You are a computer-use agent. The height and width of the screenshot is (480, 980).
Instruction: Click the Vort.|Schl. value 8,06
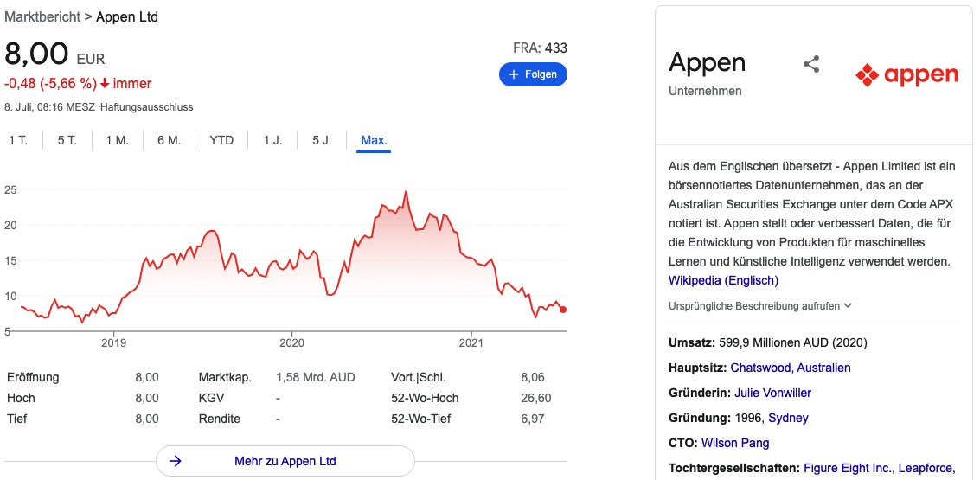pyautogui.click(x=533, y=377)
